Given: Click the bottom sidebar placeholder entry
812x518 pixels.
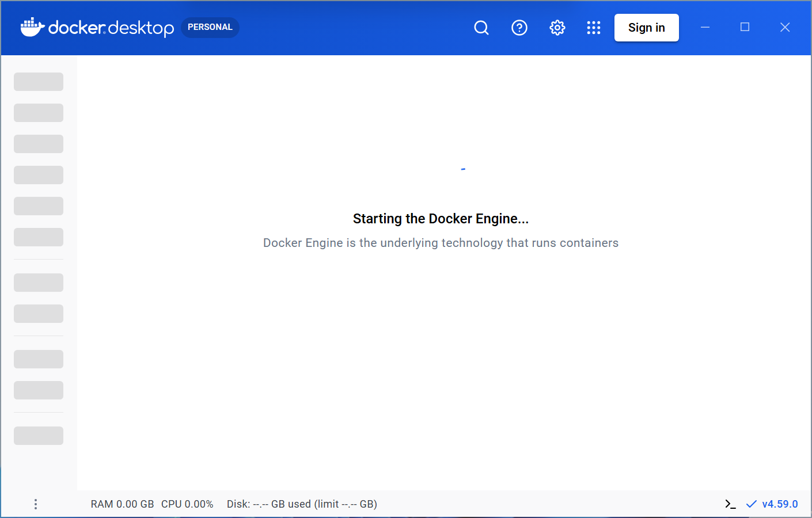Looking at the screenshot, I should (x=38, y=436).
